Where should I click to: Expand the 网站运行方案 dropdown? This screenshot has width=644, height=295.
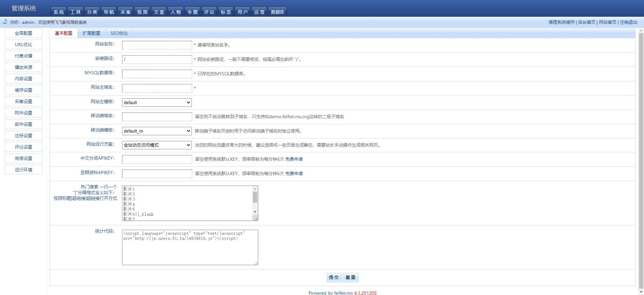coord(157,145)
